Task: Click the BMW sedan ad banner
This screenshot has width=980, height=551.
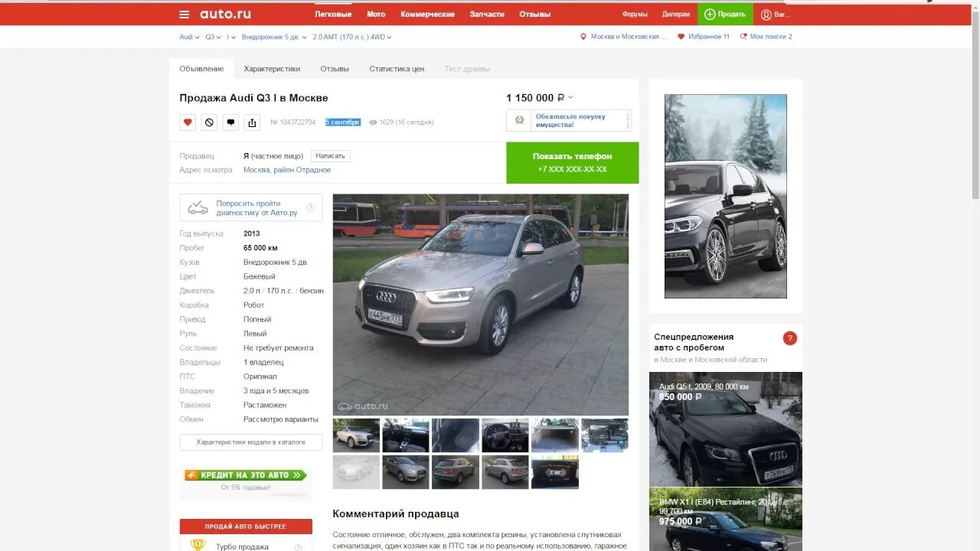Action: click(x=726, y=196)
